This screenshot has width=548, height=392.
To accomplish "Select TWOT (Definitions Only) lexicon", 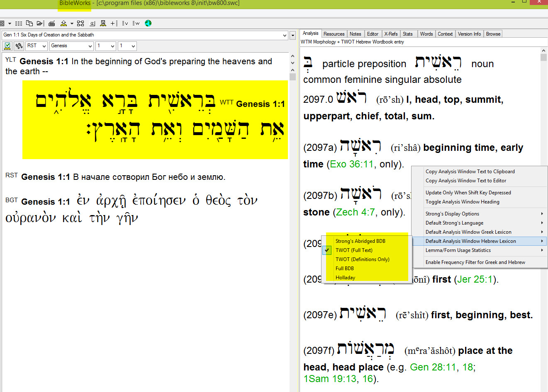I will pos(367,259).
